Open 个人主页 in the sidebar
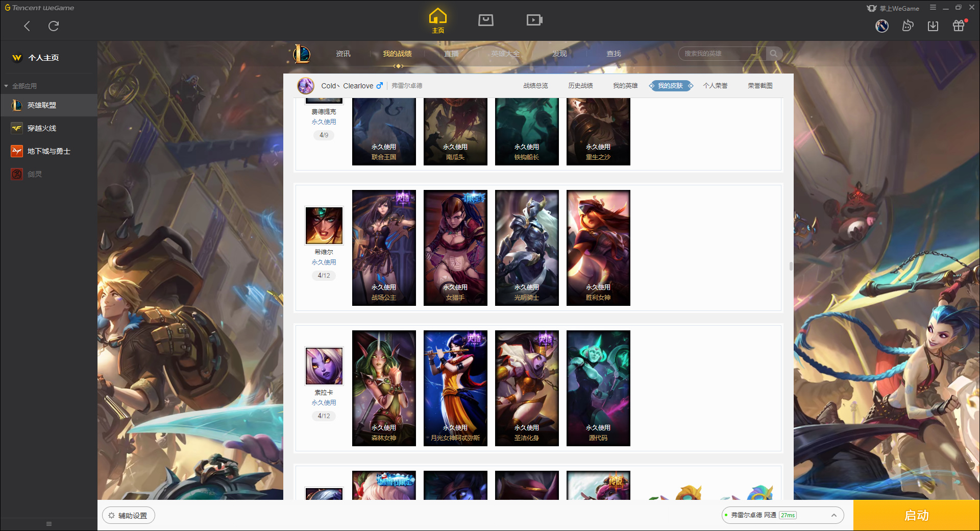 coord(43,58)
